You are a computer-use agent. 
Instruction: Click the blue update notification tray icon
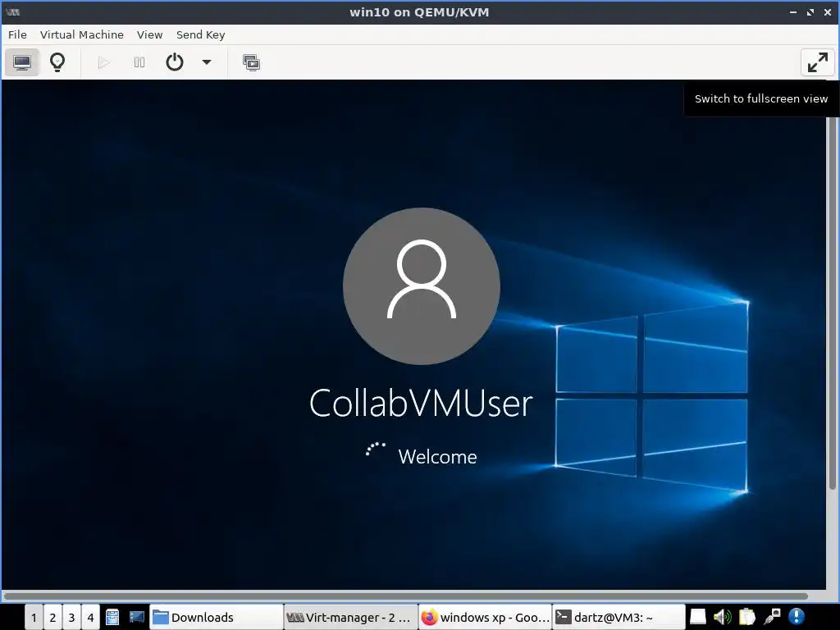[796, 617]
